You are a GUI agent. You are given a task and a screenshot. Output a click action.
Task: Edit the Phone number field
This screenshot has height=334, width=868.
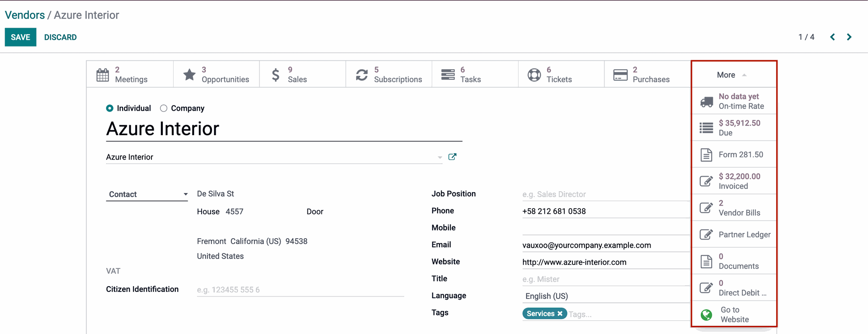pos(606,211)
